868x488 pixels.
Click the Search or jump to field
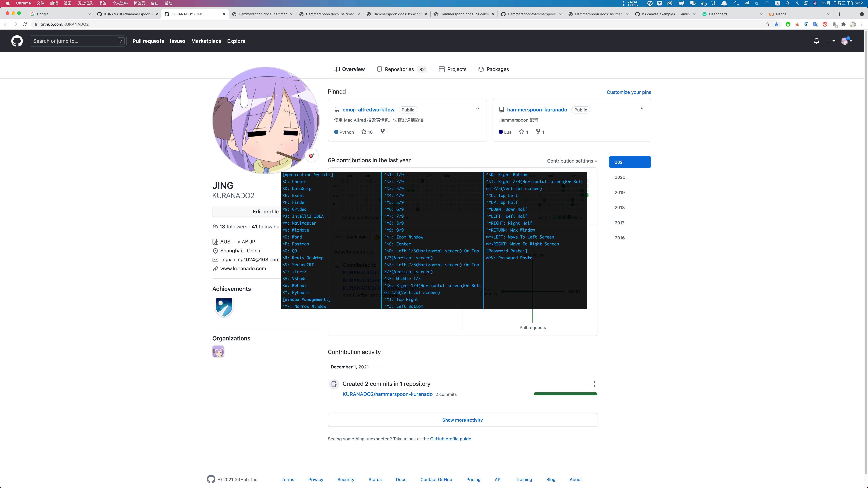click(78, 41)
